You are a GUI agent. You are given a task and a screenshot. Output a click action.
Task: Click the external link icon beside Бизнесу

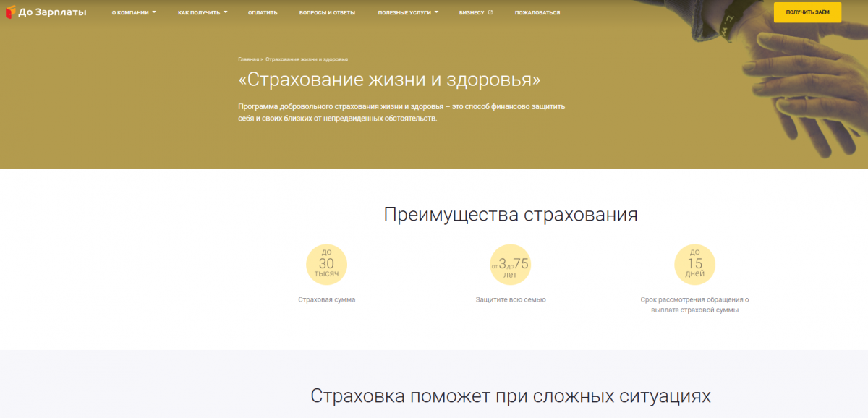click(490, 12)
